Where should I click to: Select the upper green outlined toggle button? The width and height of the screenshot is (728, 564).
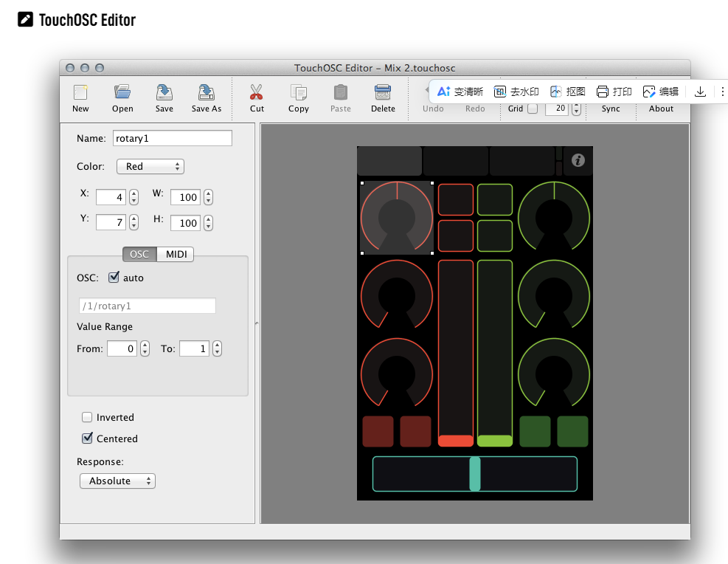495,200
